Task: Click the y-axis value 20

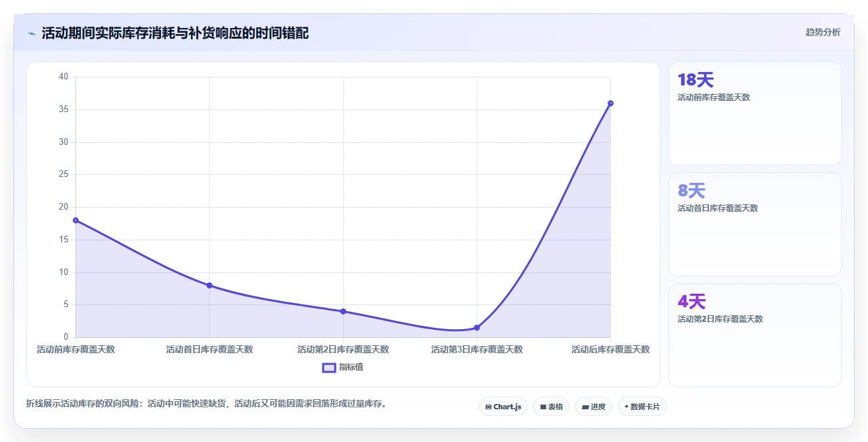Action: click(x=63, y=207)
